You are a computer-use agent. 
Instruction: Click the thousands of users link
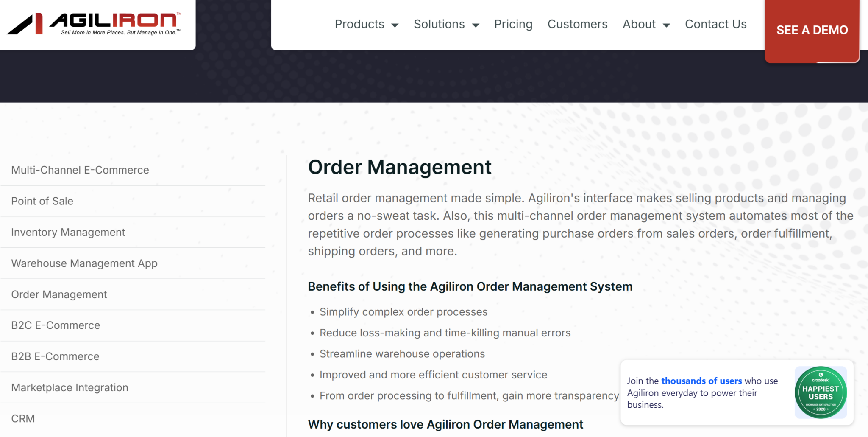pos(701,381)
